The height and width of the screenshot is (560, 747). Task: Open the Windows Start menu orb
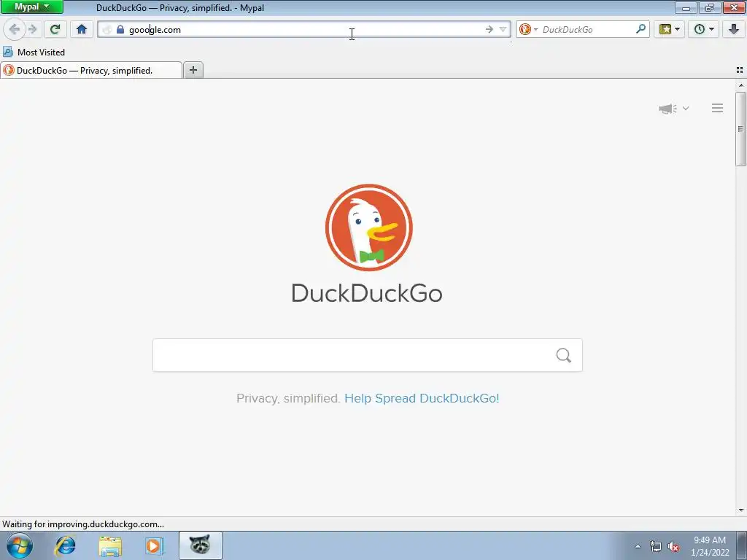(20, 545)
